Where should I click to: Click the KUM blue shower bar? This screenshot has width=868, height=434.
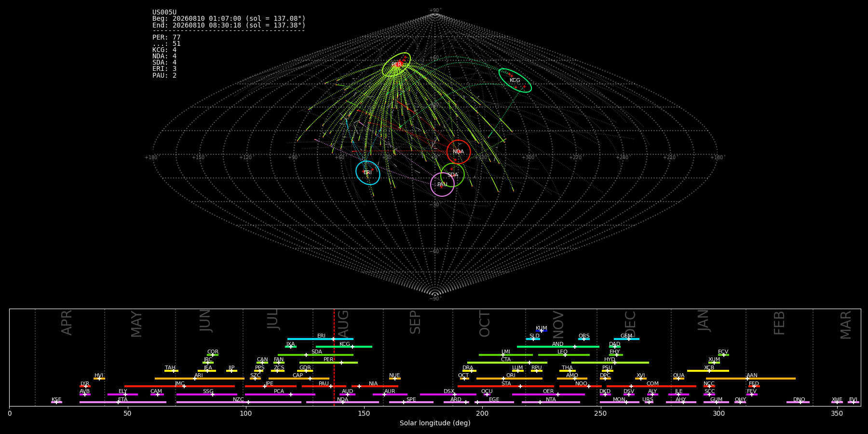(542, 331)
